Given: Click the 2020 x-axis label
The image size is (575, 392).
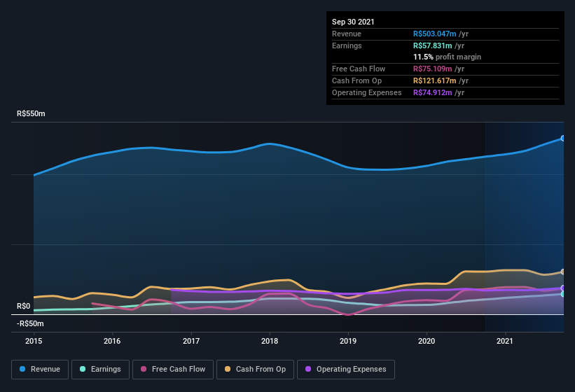Looking at the screenshot, I should (x=427, y=341).
